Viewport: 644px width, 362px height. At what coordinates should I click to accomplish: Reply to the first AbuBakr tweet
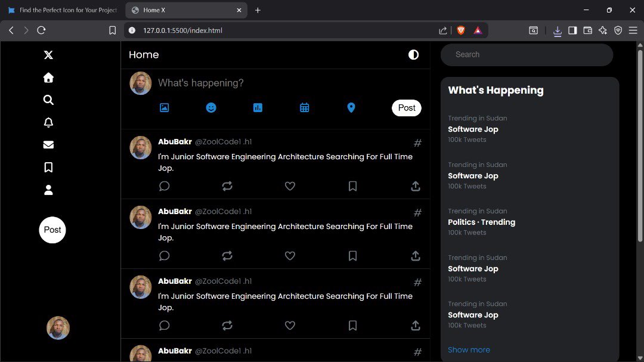(x=165, y=186)
